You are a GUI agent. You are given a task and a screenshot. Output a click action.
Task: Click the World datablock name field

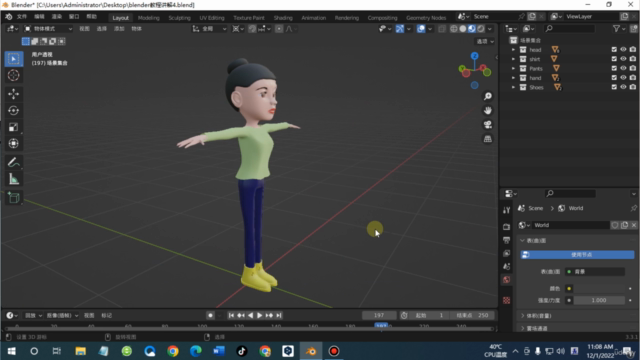[570, 225]
